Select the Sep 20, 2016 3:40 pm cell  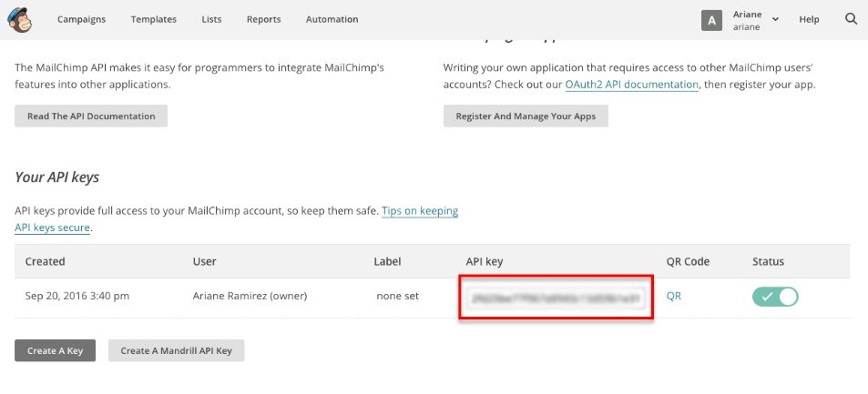coord(77,296)
